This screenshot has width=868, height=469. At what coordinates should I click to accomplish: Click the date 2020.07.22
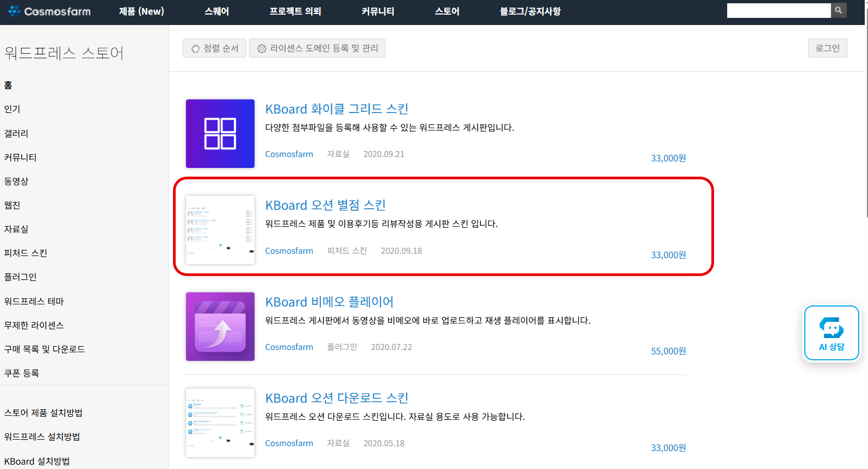pos(392,347)
